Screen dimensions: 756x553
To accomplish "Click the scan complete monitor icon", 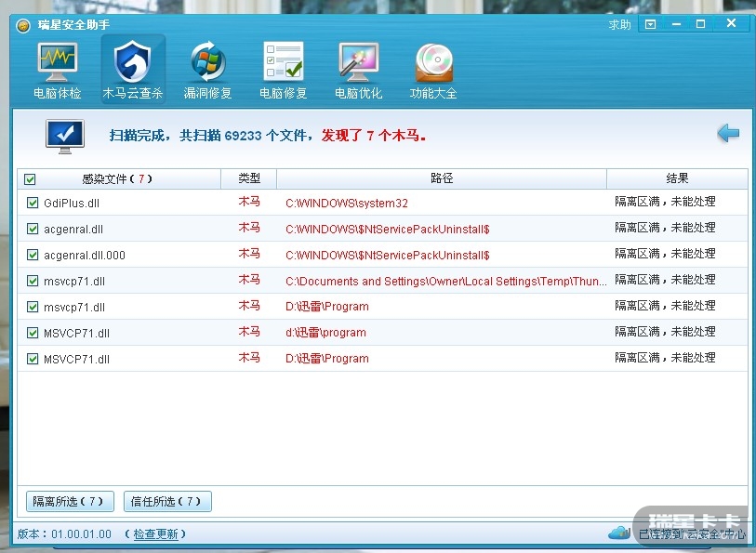I will [64, 137].
